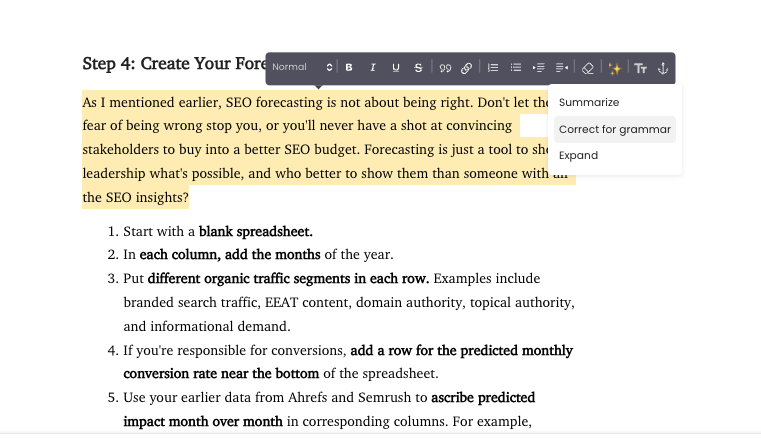This screenshot has height=438, width=761.
Task: Toggle underline formatting button
Action: (396, 67)
